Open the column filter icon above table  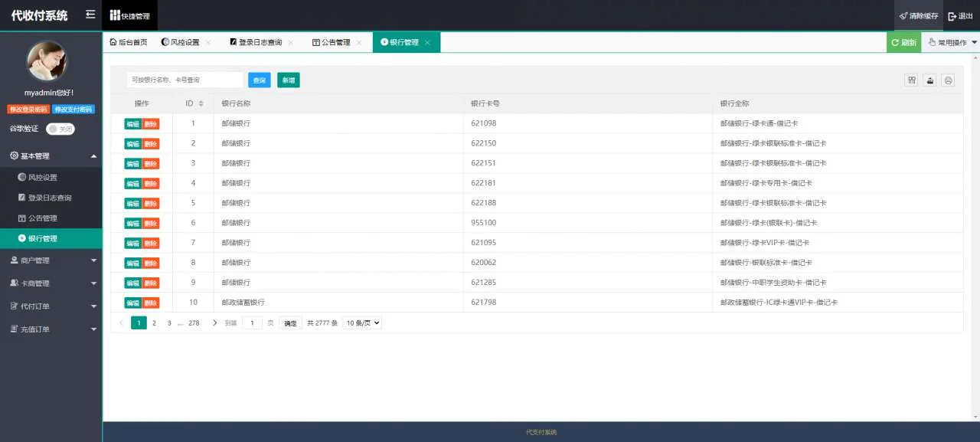[x=911, y=80]
